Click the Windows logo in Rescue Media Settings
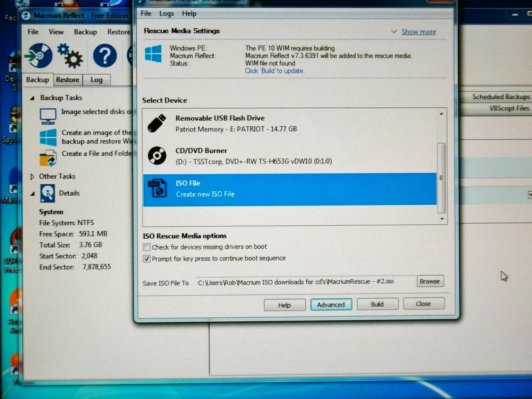 tap(153, 54)
